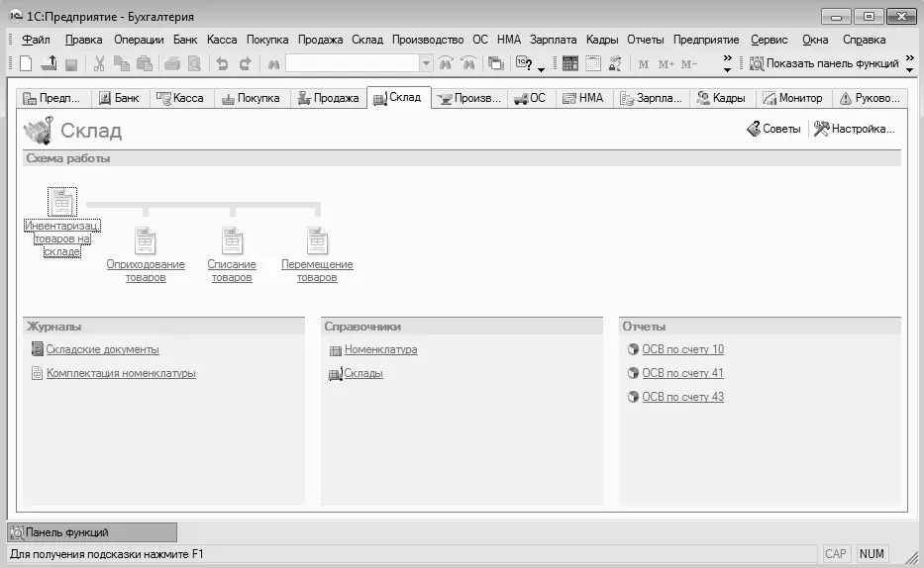Open the Номенклатура reference link
924x568 pixels.
(380, 349)
